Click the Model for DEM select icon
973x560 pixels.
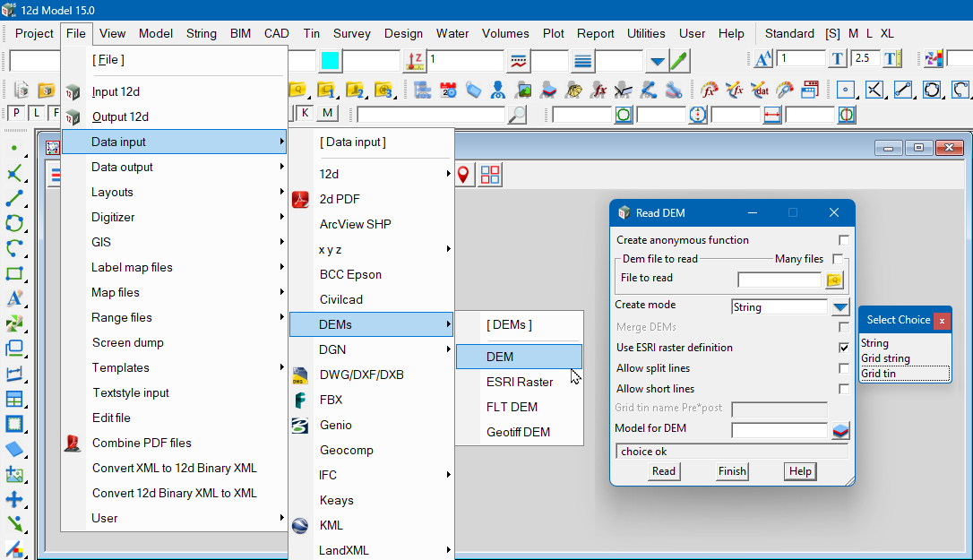[x=840, y=431]
